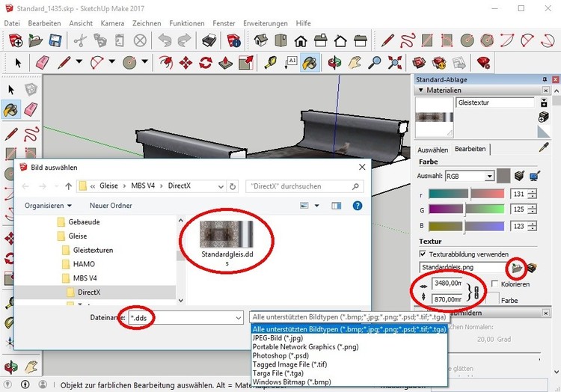This screenshot has width=561, height=392.
Task: Select the Freehand squiggle drawing tool
Action: (x=408, y=40)
